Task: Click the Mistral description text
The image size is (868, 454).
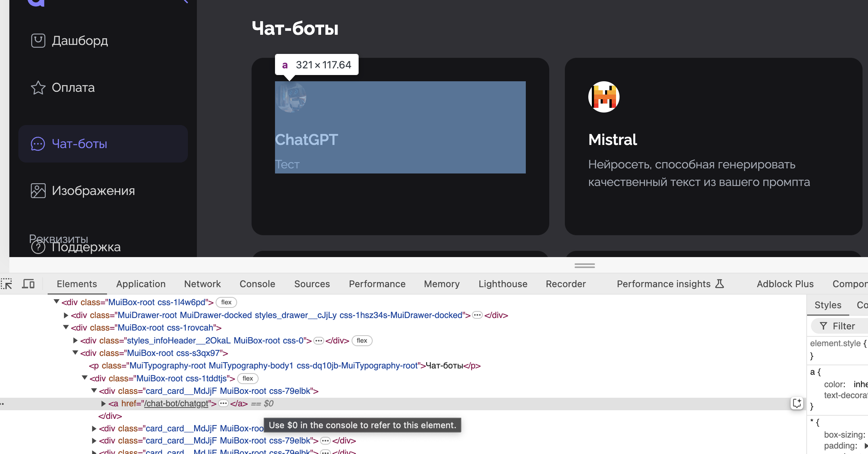Action: pos(699,173)
